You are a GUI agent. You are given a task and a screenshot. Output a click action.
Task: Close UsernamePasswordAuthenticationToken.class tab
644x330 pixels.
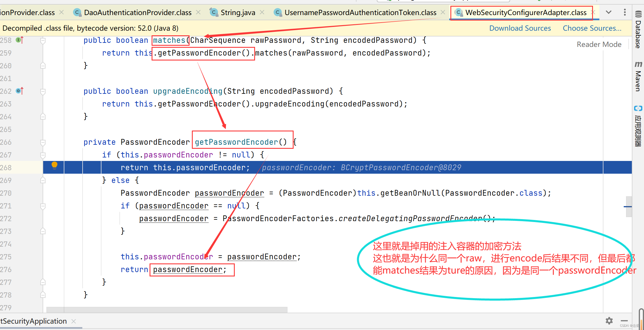(443, 12)
